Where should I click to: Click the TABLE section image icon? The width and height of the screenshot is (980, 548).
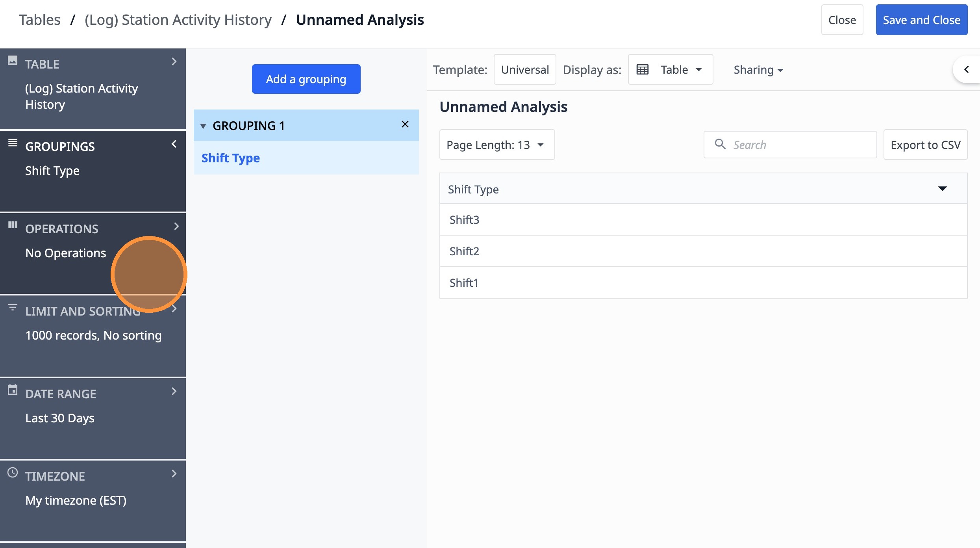[x=13, y=61]
